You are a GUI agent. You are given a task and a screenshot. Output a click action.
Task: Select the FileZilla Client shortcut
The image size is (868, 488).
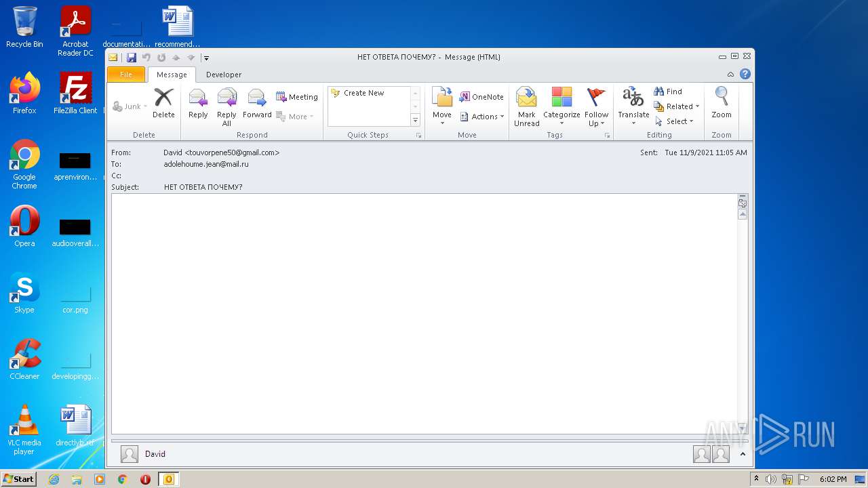pos(75,94)
